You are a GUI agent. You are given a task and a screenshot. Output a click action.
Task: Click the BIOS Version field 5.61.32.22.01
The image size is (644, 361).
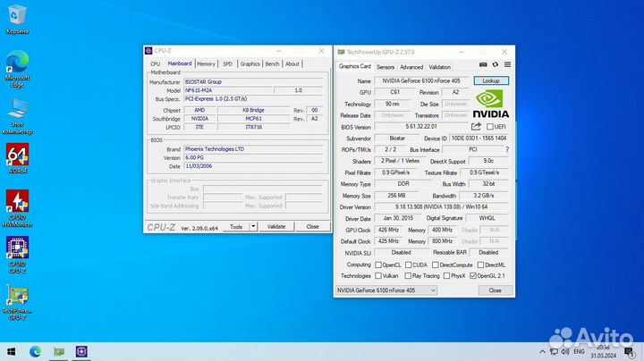(x=421, y=127)
